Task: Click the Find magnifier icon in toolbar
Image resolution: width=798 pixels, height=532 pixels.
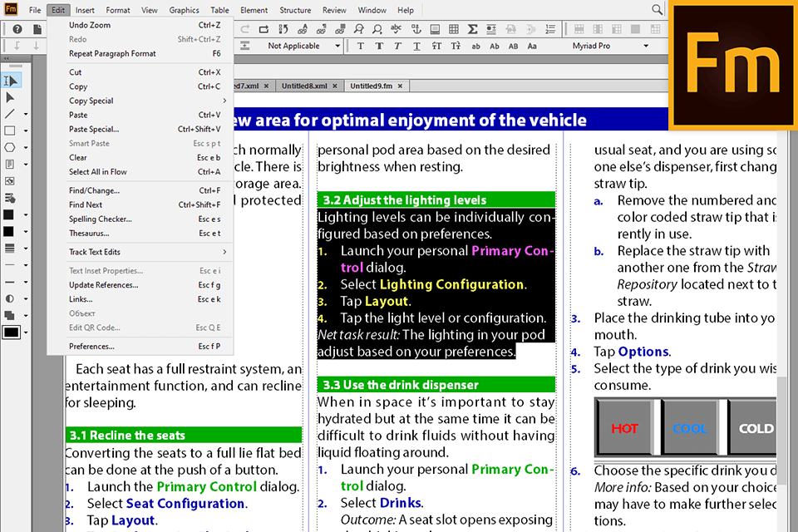Action: coord(359,29)
